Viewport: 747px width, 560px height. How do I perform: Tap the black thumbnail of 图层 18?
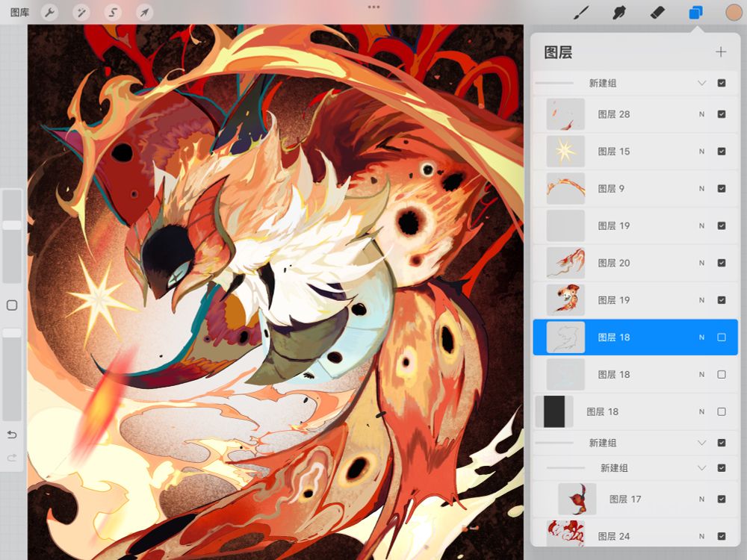(554, 411)
